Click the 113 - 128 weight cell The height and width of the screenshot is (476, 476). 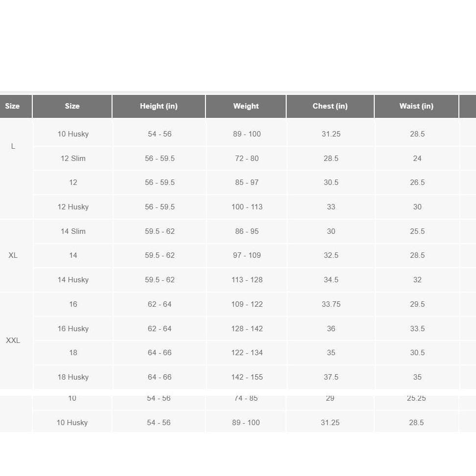click(x=247, y=280)
